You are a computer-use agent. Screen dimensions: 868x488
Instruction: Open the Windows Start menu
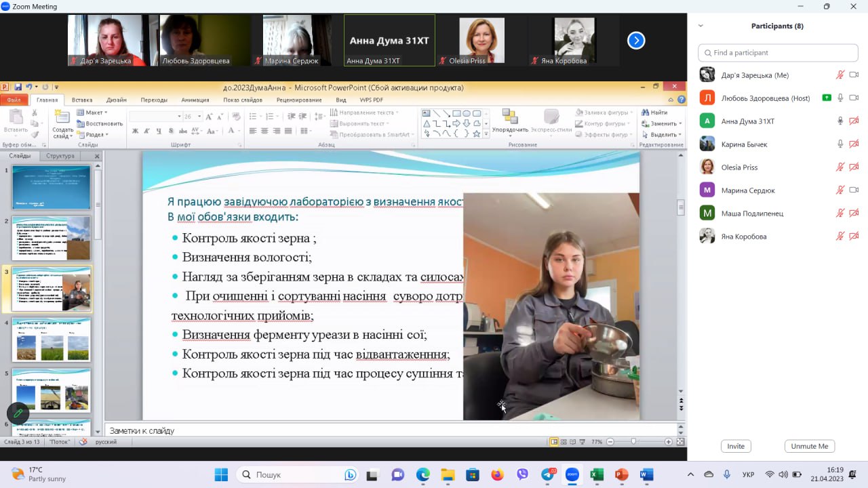tap(221, 474)
